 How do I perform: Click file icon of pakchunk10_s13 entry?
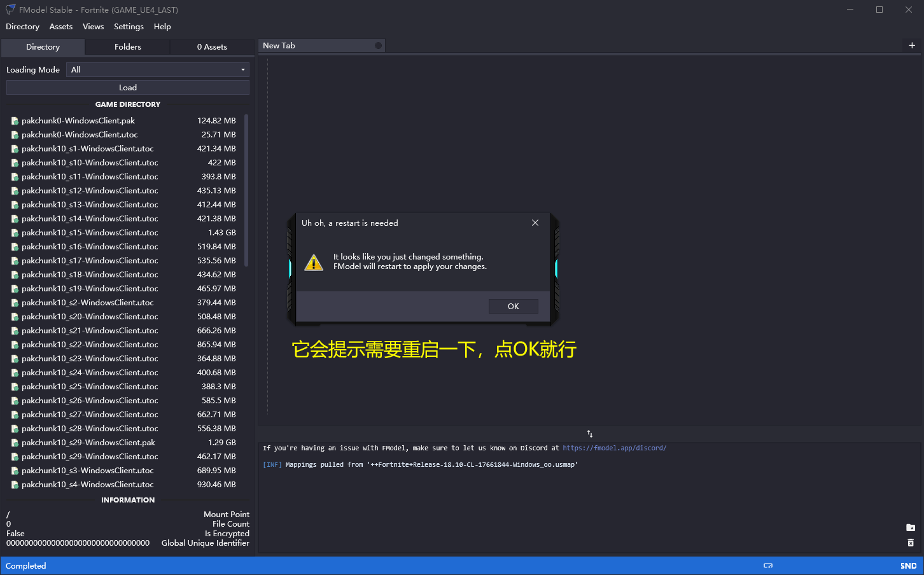15,205
